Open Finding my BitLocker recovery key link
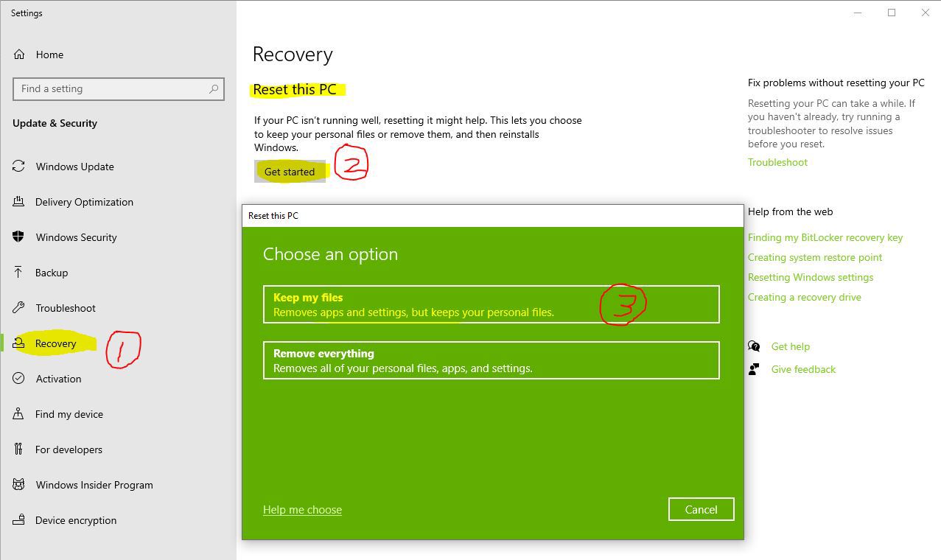This screenshot has width=941, height=560. 825,237
